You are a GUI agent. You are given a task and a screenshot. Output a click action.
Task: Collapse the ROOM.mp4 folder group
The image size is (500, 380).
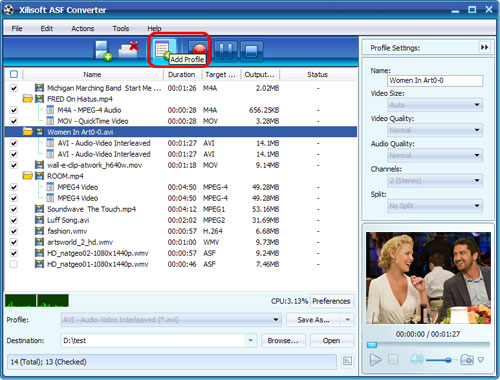tap(28, 176)
